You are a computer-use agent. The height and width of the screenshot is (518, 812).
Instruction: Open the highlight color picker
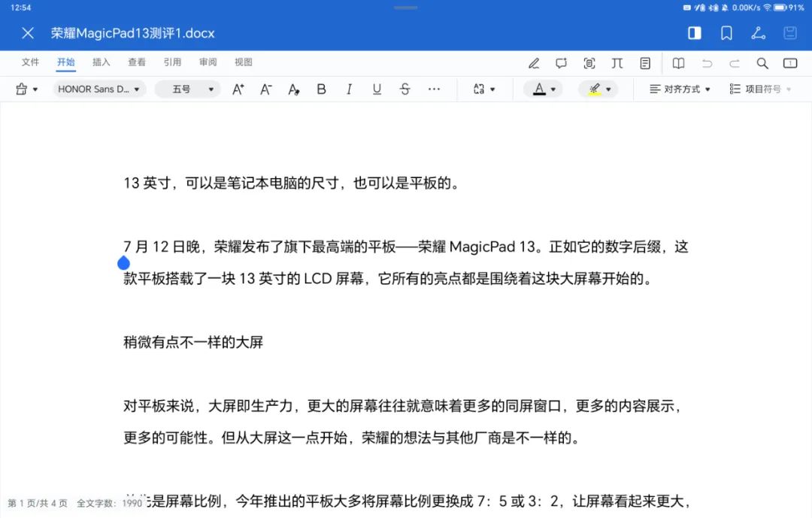(598, 89)
